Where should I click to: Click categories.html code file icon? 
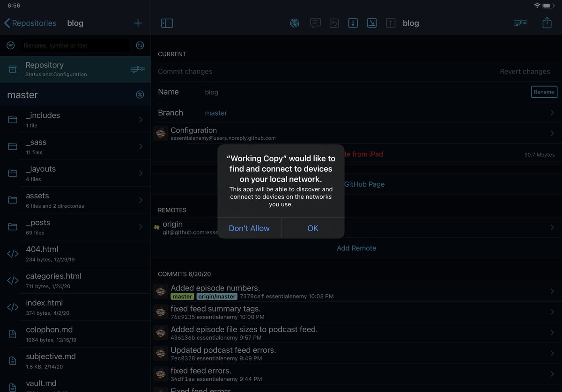(x=13, y=281)
